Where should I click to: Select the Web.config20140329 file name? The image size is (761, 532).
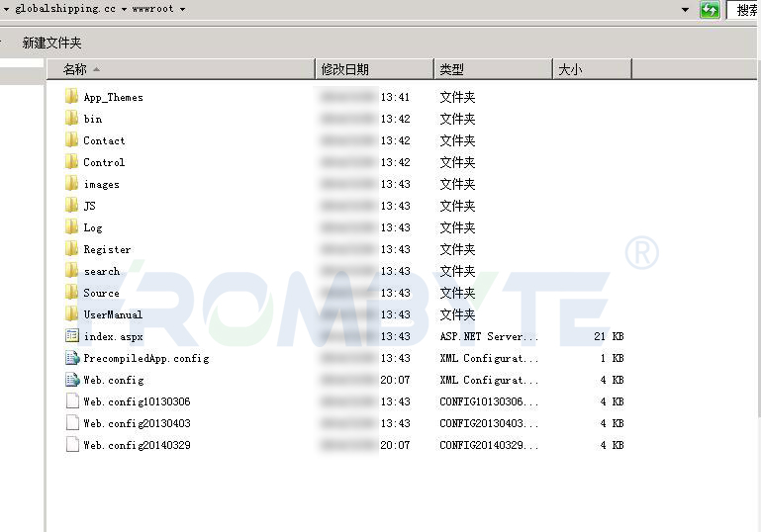tap(137, 445)
